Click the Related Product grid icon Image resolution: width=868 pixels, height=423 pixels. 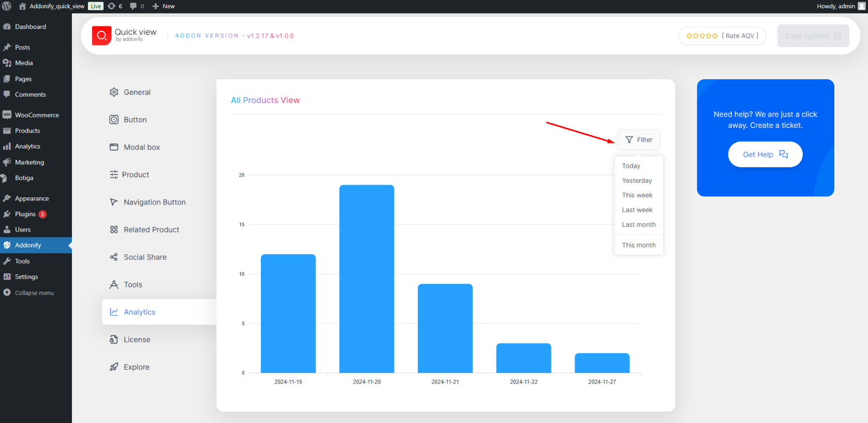coord(114,230)
